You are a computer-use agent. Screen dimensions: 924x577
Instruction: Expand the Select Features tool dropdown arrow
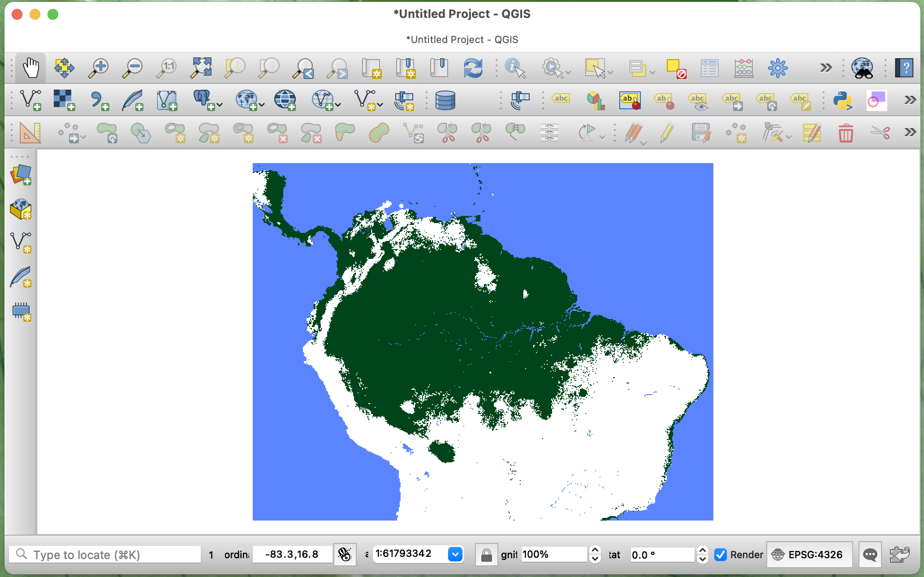[x=610, y=73]
